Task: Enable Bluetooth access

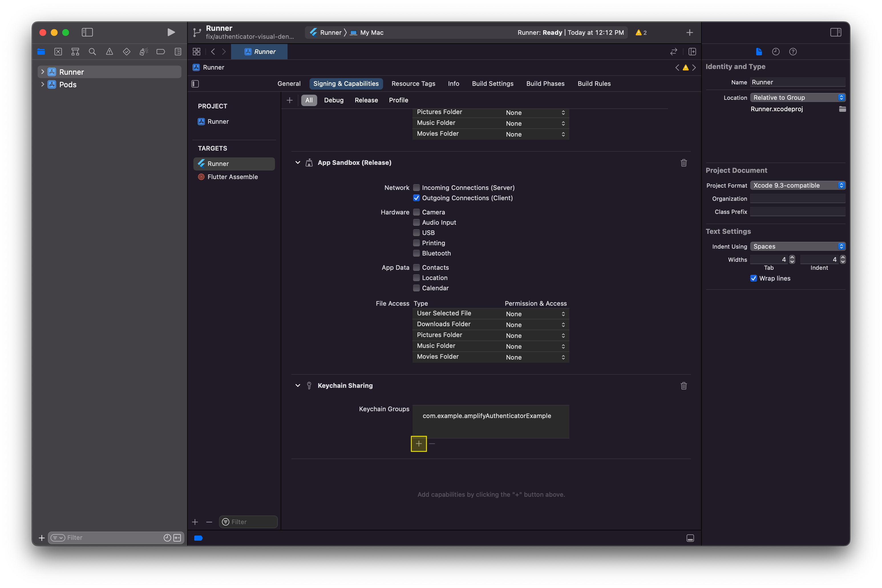Action: [416, 254]
